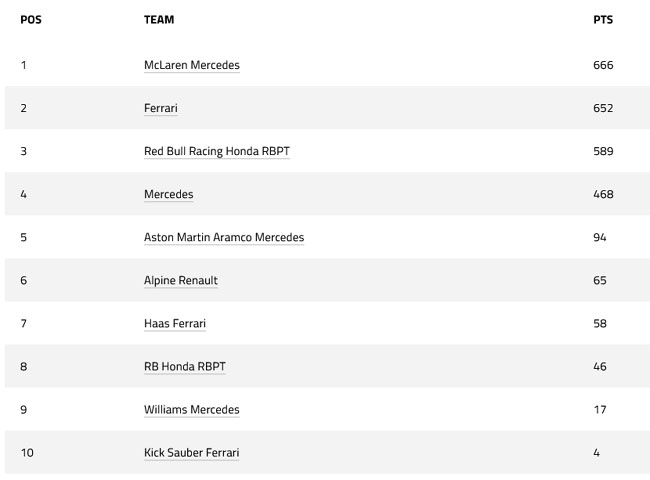The image size is (650, 480).
Task: Click the 589 points cell
Action: (x=603, y=151)
